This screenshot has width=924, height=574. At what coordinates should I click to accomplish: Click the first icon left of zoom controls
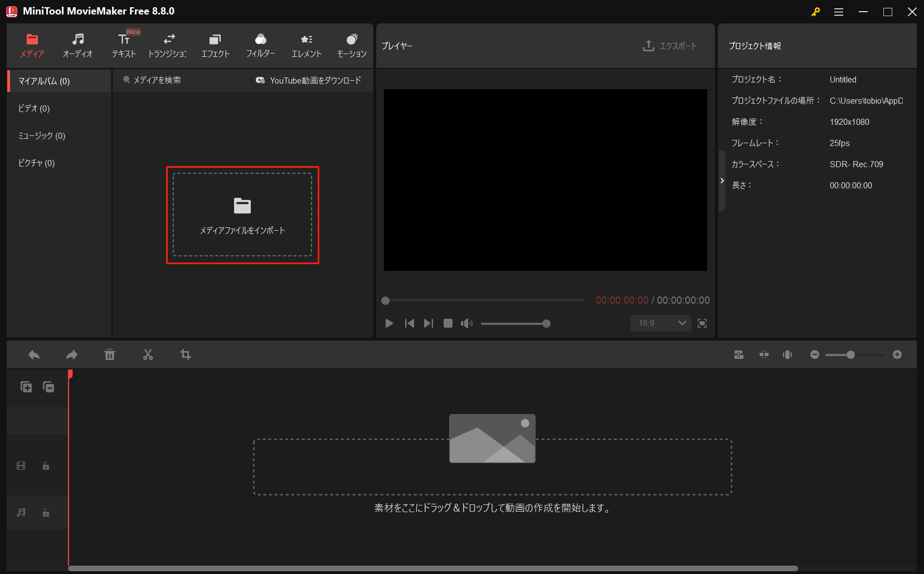click(x=739, y=355)
